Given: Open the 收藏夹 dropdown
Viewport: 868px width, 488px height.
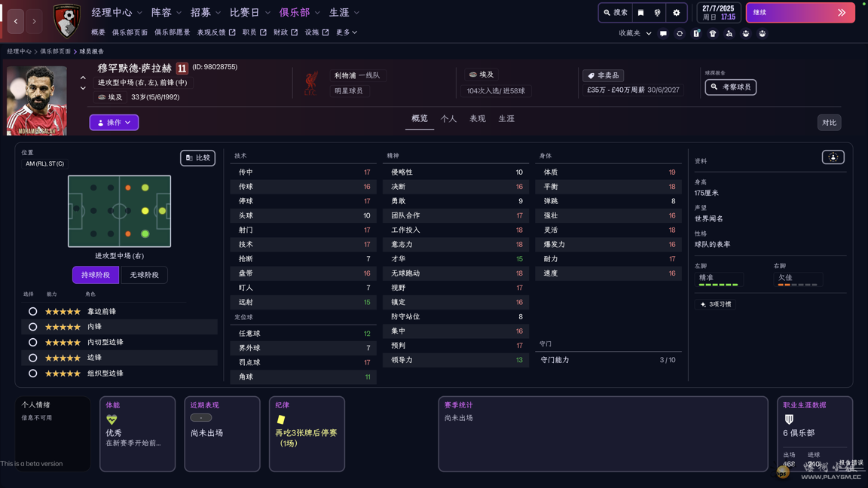Looking at the screenshot, I should tap(631, 33).
